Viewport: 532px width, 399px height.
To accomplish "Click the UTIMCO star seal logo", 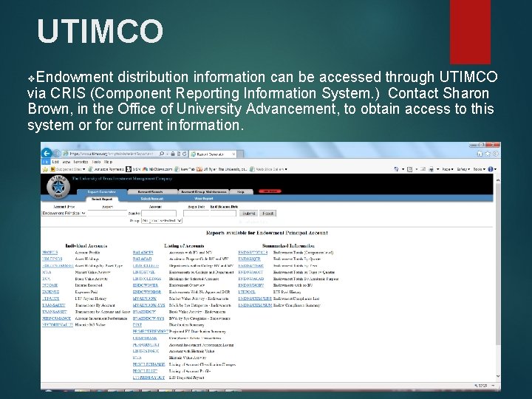I will tap(58, 187).
